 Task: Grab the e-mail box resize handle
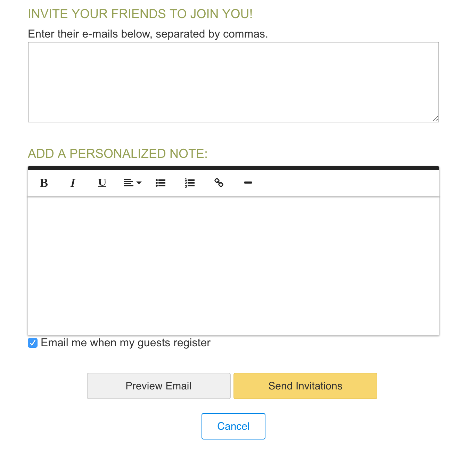pos(435,119)
